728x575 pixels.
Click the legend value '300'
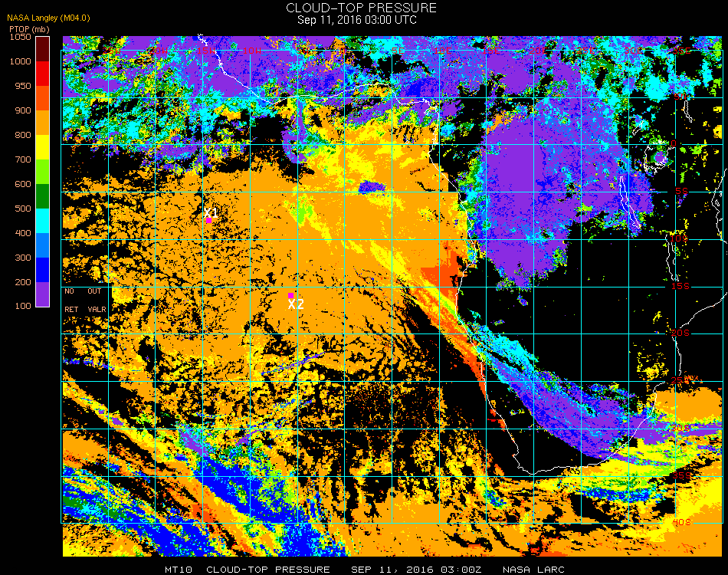[x=23, y=258]
